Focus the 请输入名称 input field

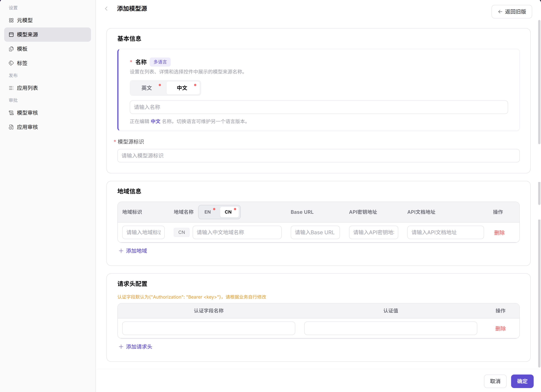(319, 107)
